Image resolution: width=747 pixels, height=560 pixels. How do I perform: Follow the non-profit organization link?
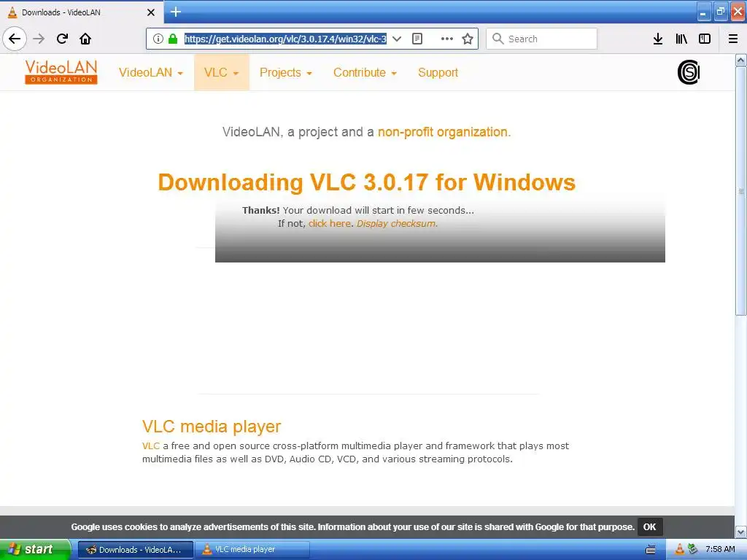[444, 132]
